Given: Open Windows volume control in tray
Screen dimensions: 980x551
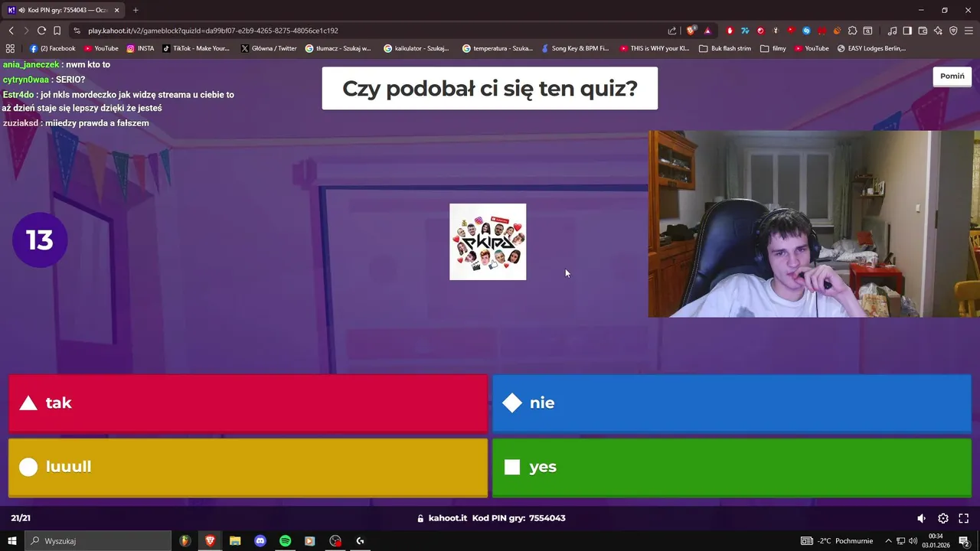Looking at the screenshot, I should (x=913, y=541).
